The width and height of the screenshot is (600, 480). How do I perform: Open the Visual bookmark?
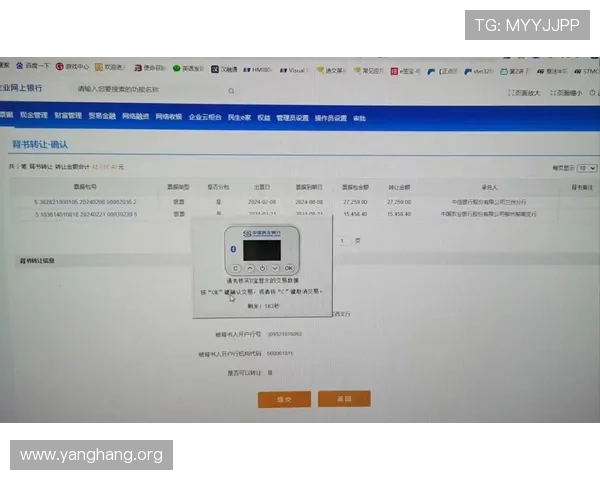point(293,70)
